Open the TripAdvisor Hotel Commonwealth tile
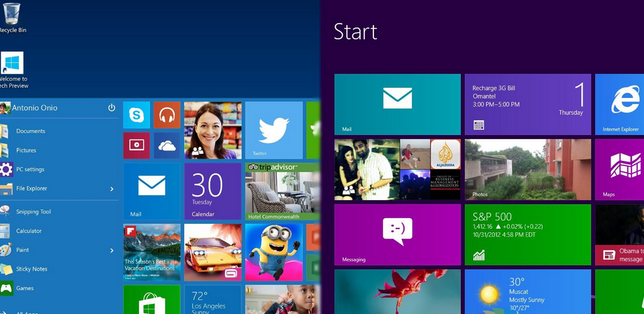The width and height of the screenshot is (644, 314). pos(282,192)
